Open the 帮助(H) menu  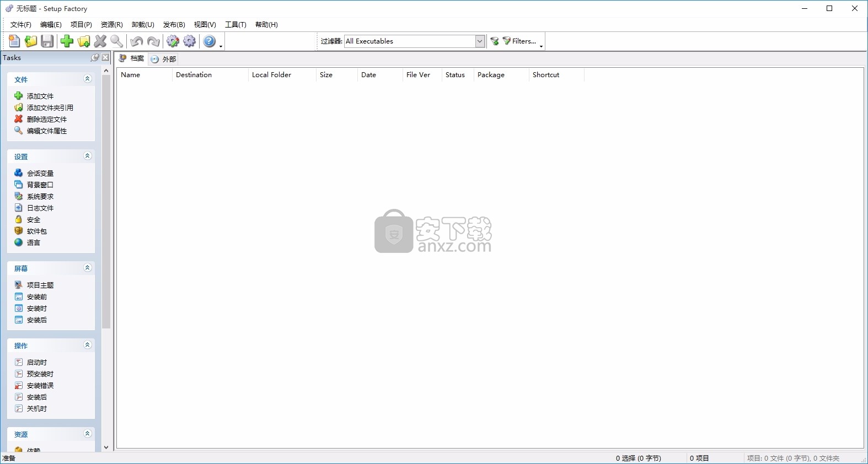coord(266,25)
